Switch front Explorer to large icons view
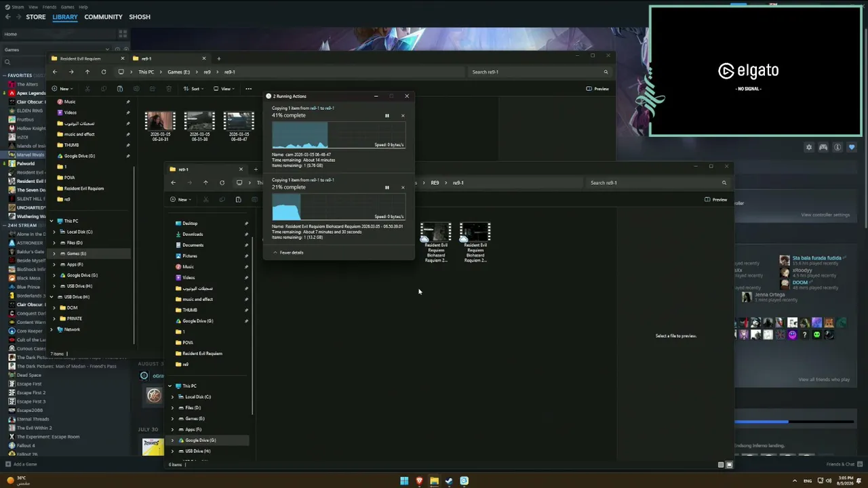Image resolution: width=868 pixels, height=488 pixels. [729, 465]
